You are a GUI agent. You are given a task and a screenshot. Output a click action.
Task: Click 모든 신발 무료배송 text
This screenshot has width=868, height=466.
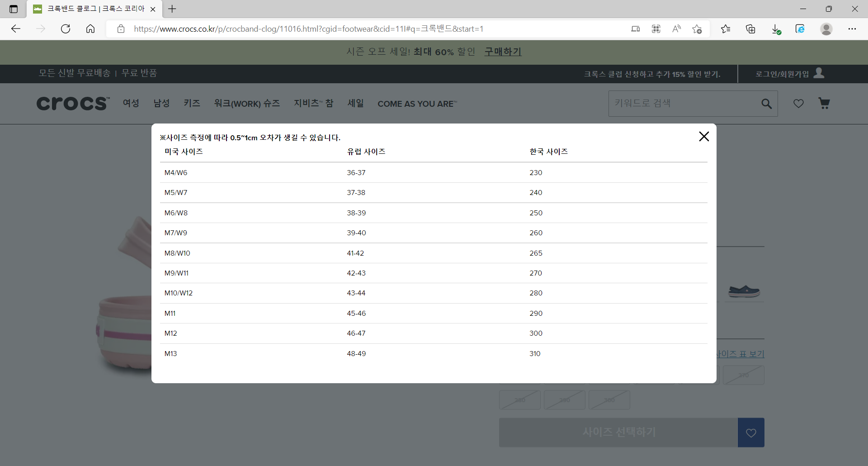pos(74,73)
